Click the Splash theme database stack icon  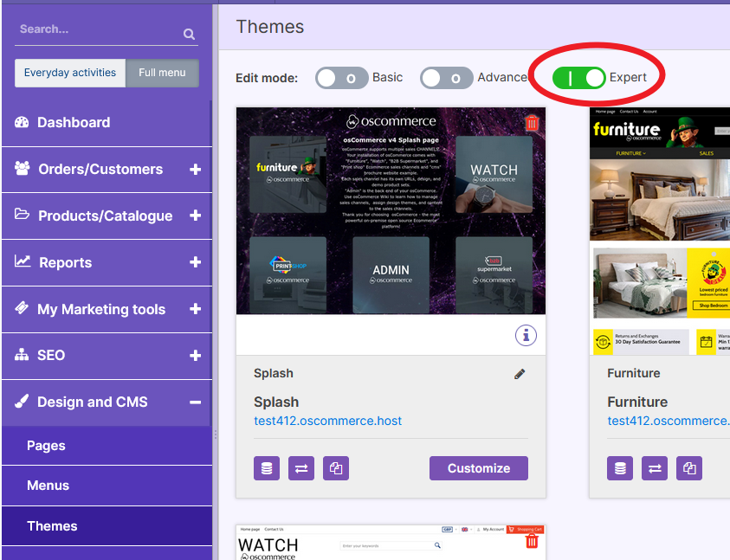tap(267, 468)
